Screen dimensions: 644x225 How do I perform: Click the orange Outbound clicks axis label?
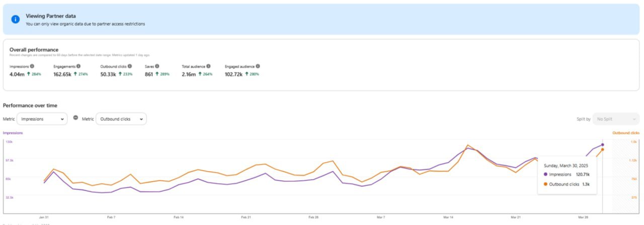625,133
